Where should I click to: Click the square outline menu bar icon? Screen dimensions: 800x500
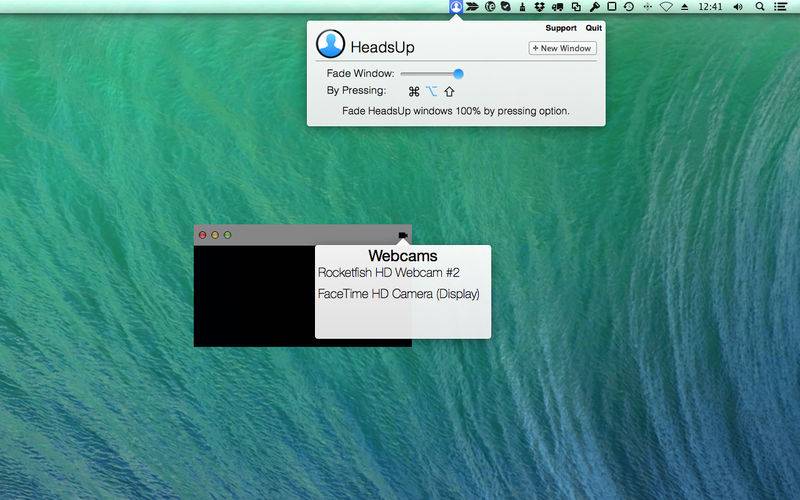612,7
